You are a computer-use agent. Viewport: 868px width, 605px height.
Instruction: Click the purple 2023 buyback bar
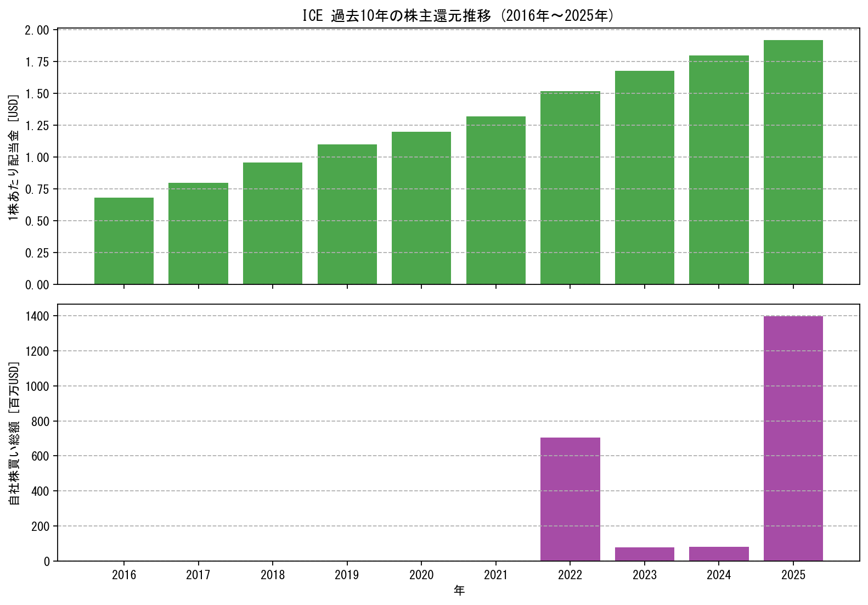pyautogui.click(x=645, y=554)
